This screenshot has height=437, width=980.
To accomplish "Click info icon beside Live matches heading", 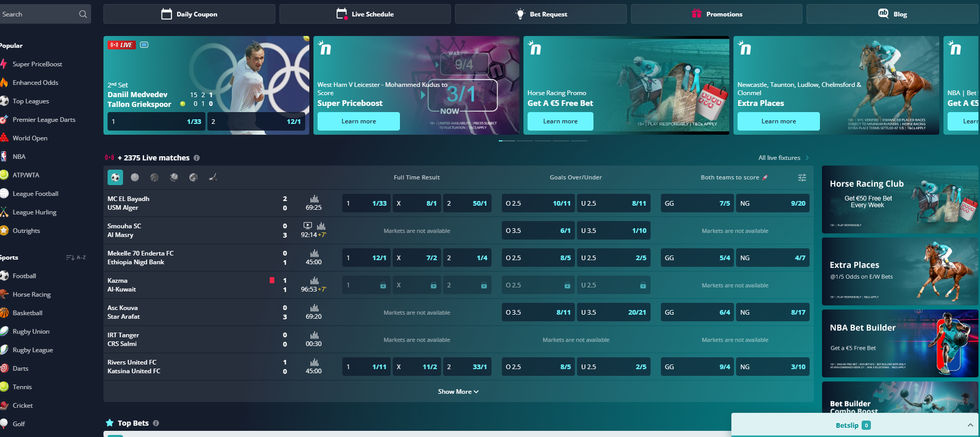I will tap(197, 158).
